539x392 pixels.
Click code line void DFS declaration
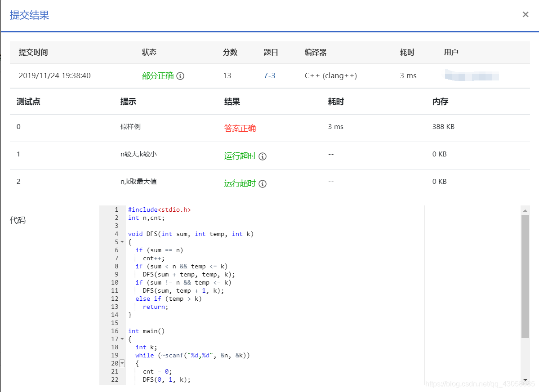[191, 234]
